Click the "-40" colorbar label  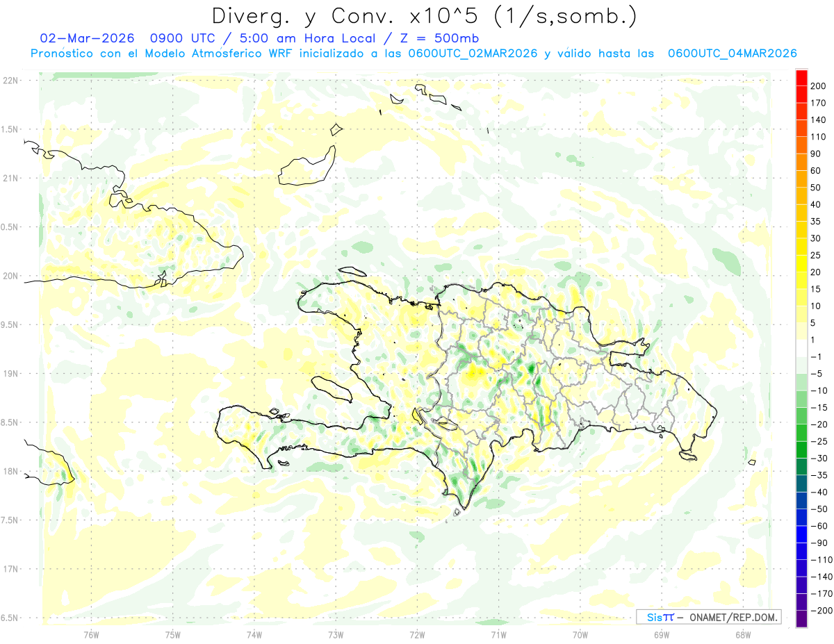(818, 493)
